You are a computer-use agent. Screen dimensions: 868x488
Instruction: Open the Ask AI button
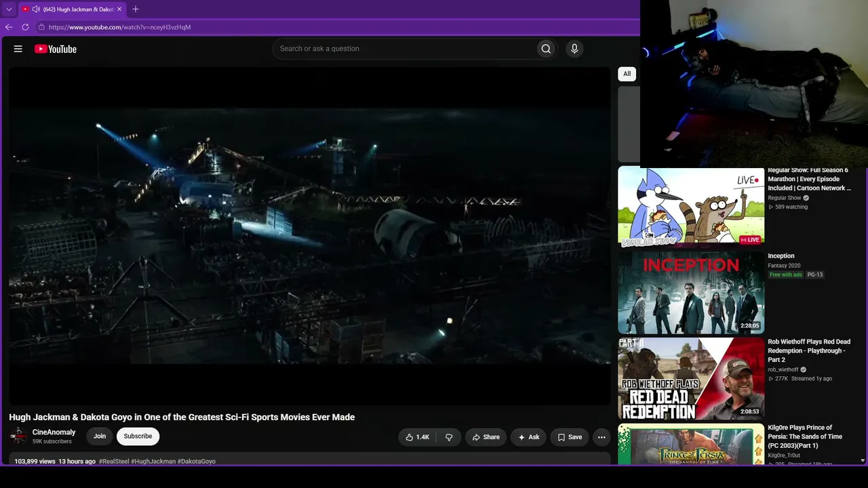528,437
